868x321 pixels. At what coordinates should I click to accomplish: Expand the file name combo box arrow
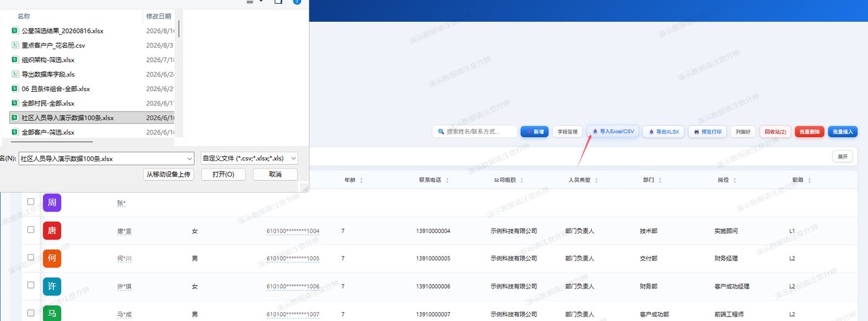click(x=190, y=158)
